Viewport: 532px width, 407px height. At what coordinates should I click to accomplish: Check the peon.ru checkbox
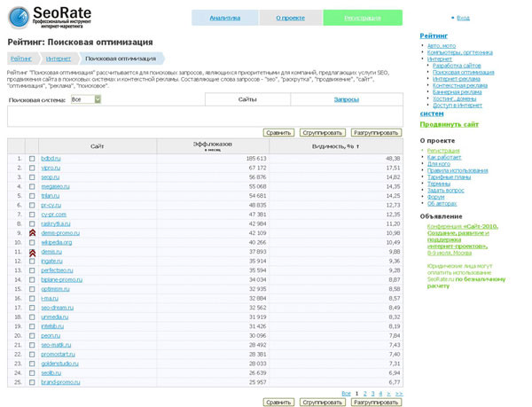point(32,336)
